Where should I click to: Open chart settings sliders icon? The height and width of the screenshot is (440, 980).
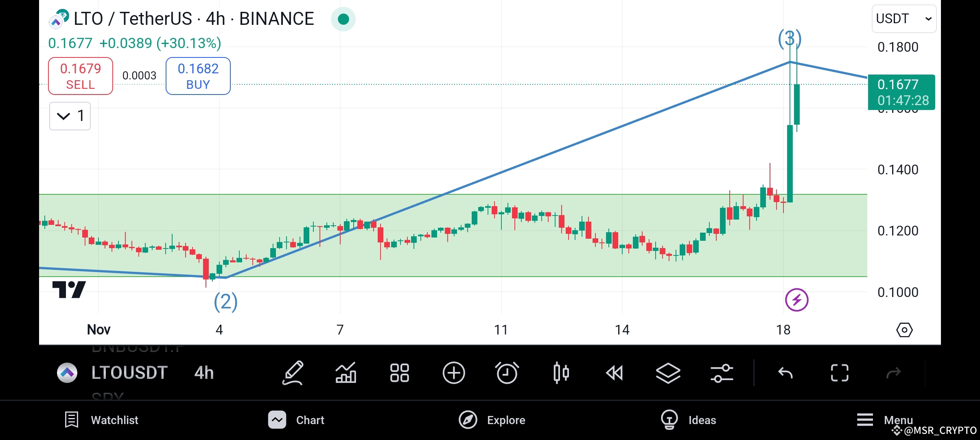(722, 373)
